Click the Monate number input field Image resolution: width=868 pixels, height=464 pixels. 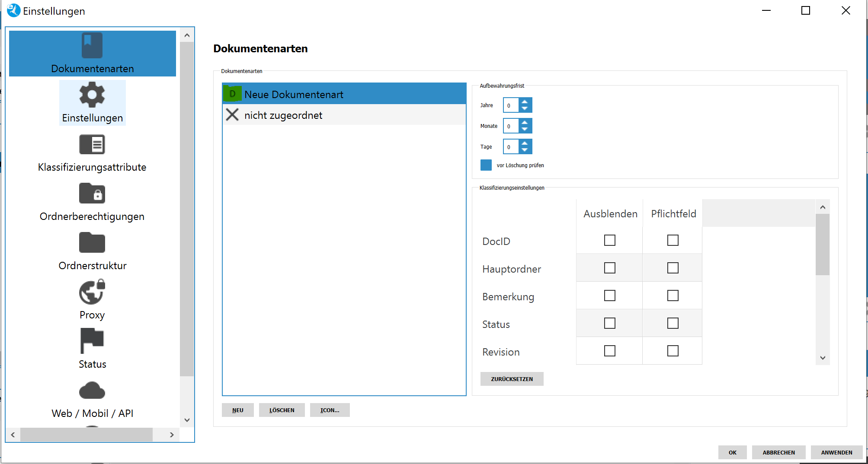[x=510, y=126]
